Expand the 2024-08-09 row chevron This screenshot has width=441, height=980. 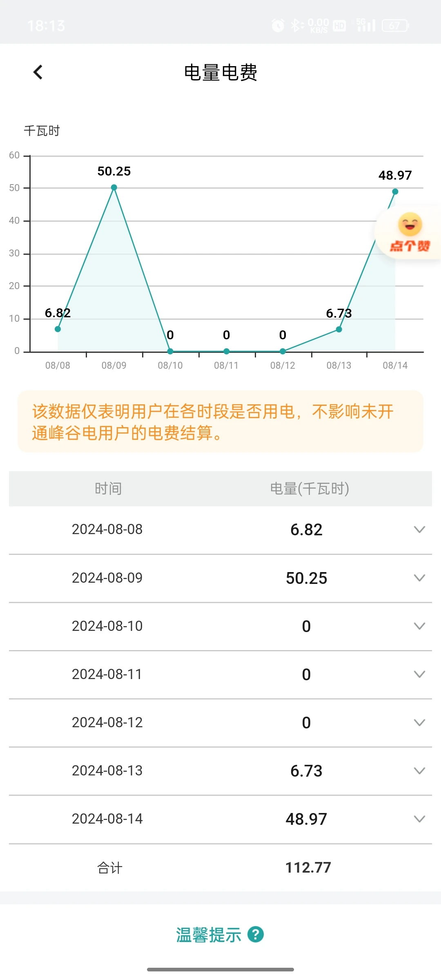tap(419, 578)
